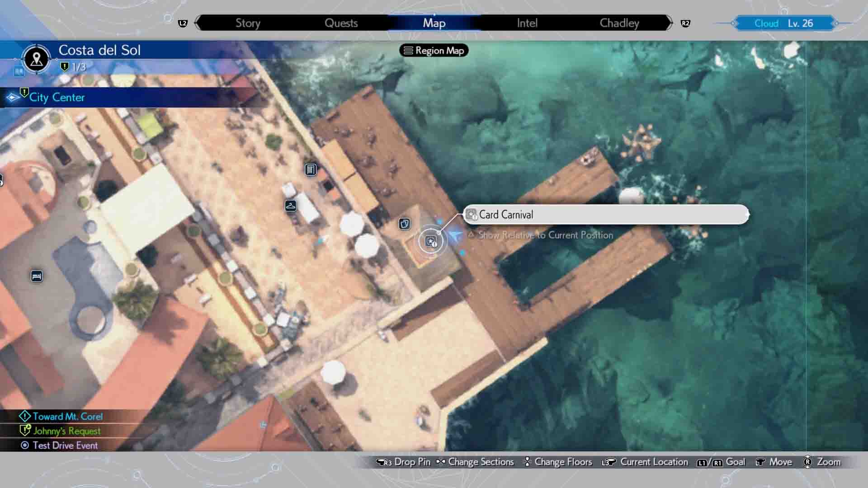Select the inn bed map icon

pyautogui.click(x=37, y=276)
